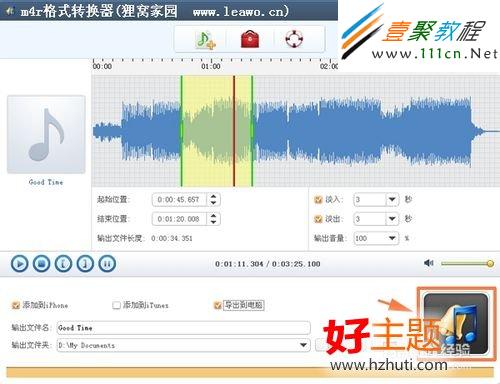Click the pause button
This screenshot has height=384, width=500.
107,264
